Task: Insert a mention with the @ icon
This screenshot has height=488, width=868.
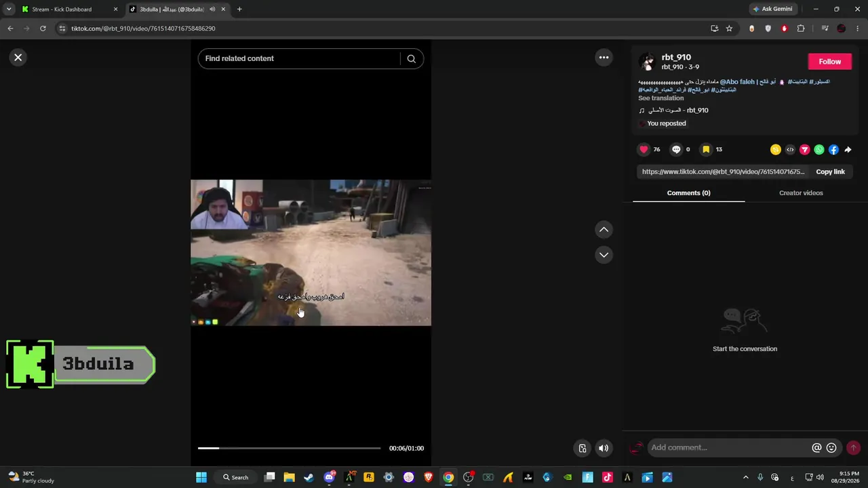Action: pyautogui.click(x=816, y=448)
